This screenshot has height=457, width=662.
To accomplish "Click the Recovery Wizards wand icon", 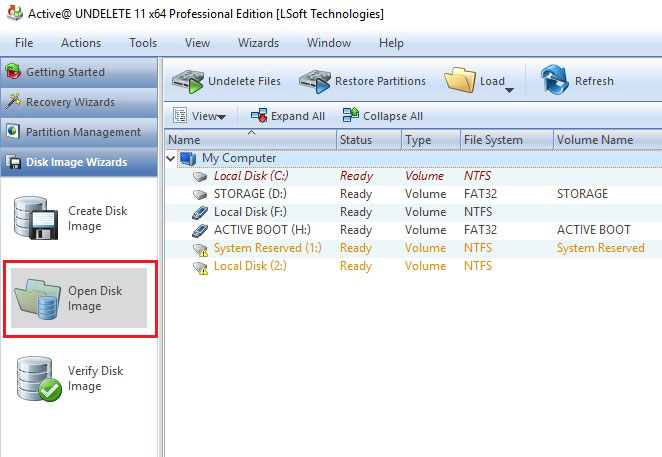I will tap(13, 101).
